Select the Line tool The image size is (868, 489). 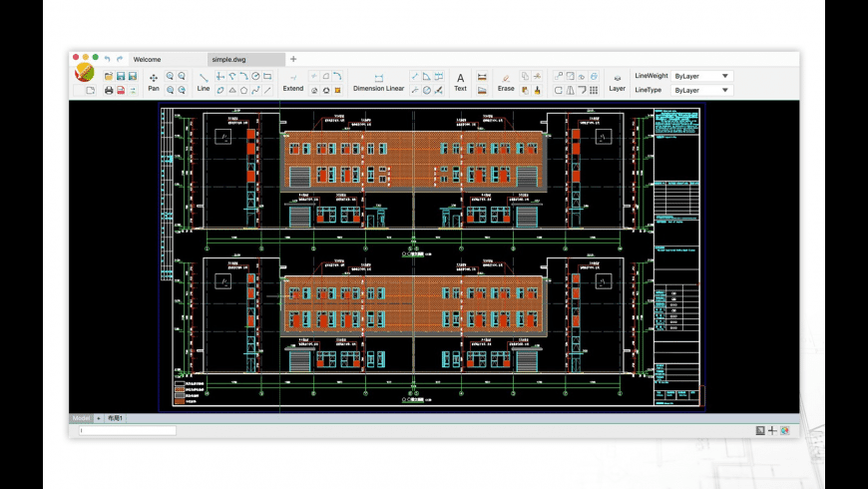click(x=204, y=82)
